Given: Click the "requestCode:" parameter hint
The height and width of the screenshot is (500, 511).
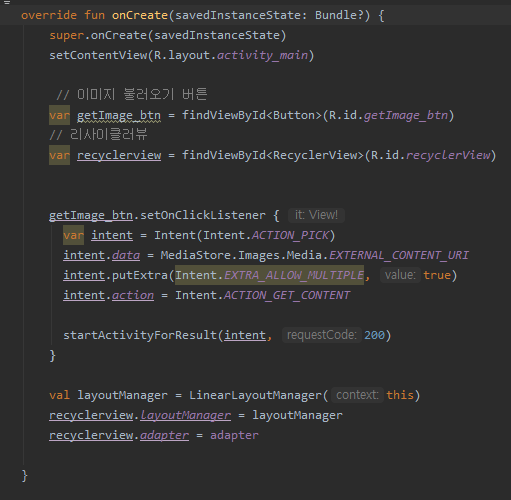Looking at the screenshot, I should coord(322,335).
